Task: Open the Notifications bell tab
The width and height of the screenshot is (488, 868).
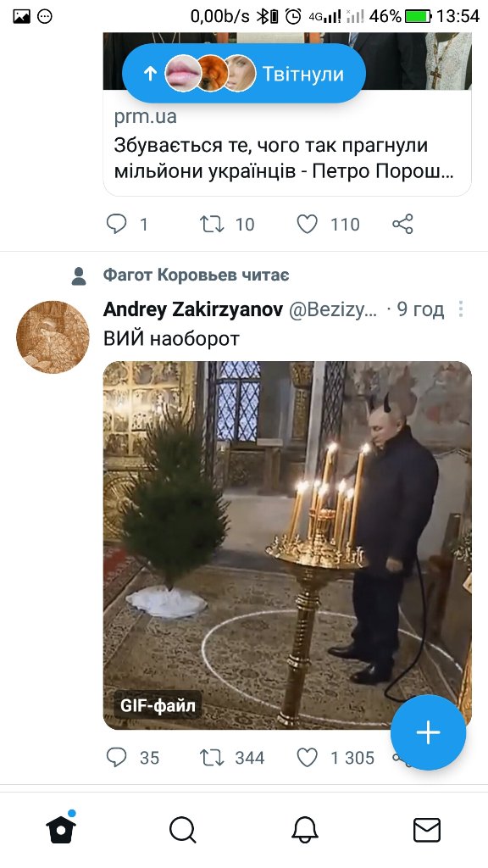Action: 305,831
